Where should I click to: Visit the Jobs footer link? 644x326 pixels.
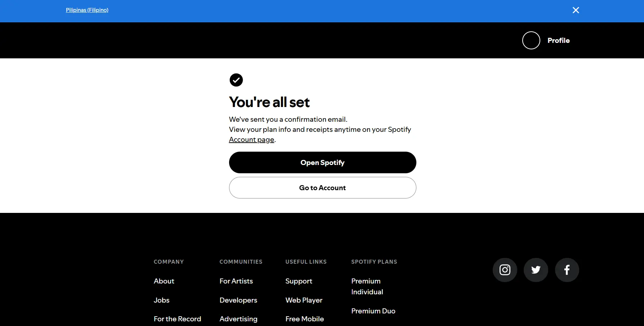pyautogui.click(x=161, y=300)
